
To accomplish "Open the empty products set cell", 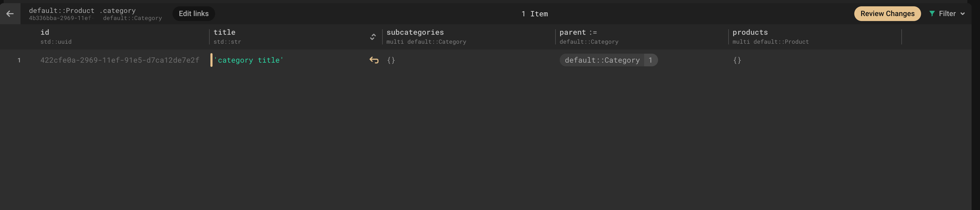I will point(737,60).
